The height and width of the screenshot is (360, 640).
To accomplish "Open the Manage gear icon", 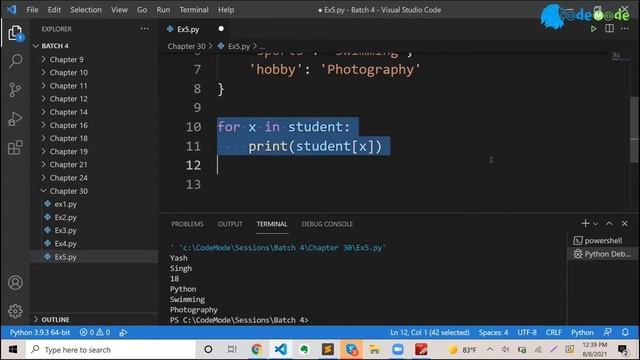I will click(x=15, y=311).
